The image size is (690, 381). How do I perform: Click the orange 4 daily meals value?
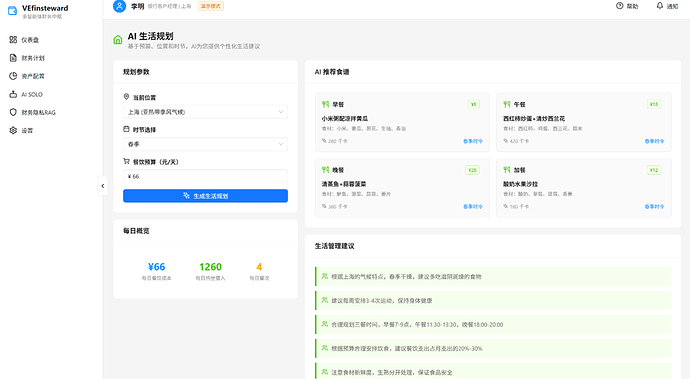[259, 267]
